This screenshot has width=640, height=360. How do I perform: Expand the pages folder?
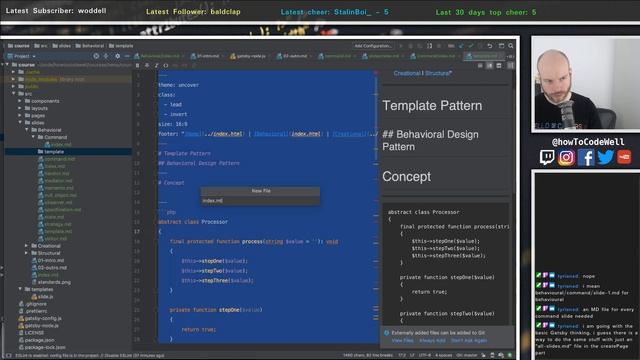coord(20,116)
